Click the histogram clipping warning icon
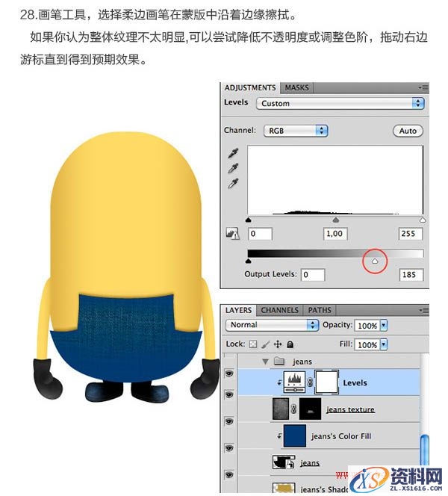 click(x=232, y=234)
